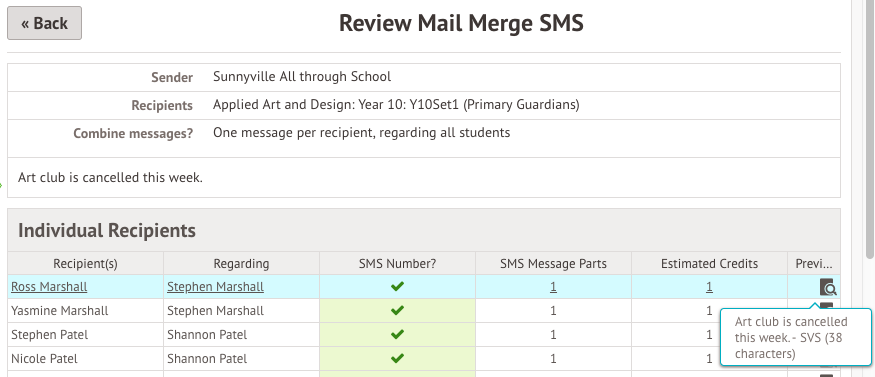875x377 pixels.
Task: Click the vertical page scrollbar
Action: point(869,128)
